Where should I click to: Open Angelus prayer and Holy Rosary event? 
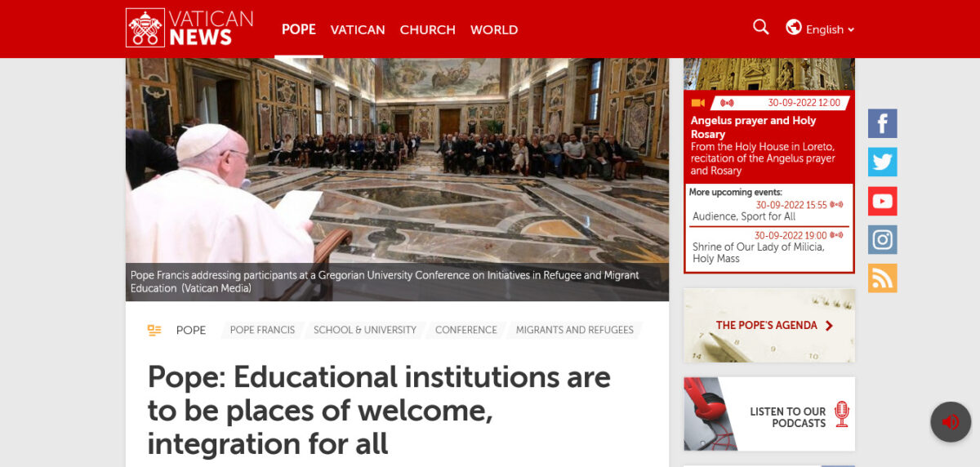coord(754,127)
